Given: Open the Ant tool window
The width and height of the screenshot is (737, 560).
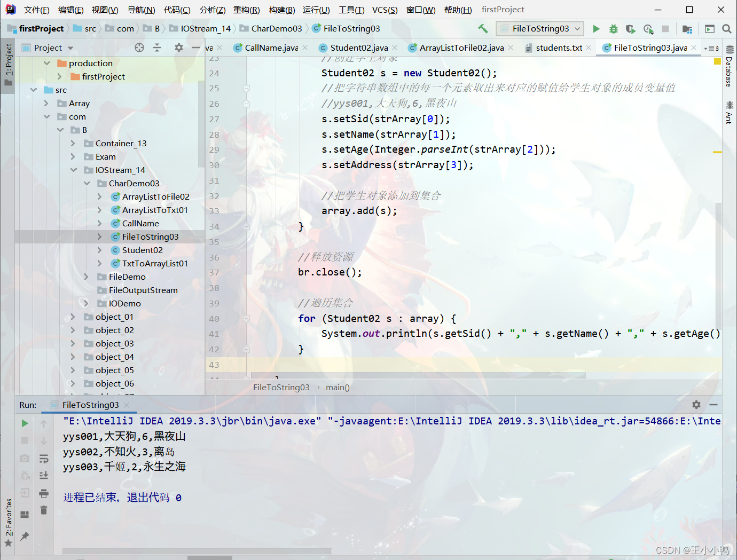Looking at the screenshot, I should 729,112.
